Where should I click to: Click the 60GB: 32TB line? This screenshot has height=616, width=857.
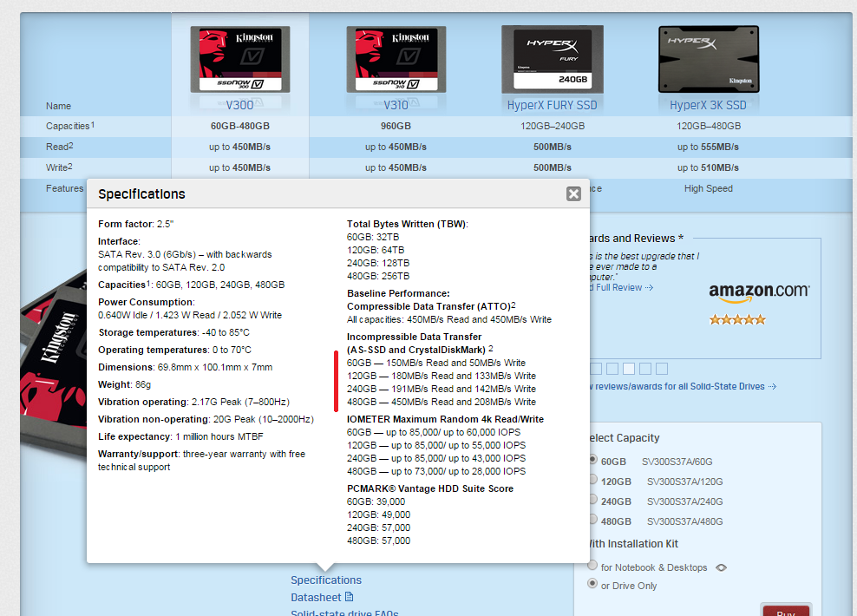[373, 237]
